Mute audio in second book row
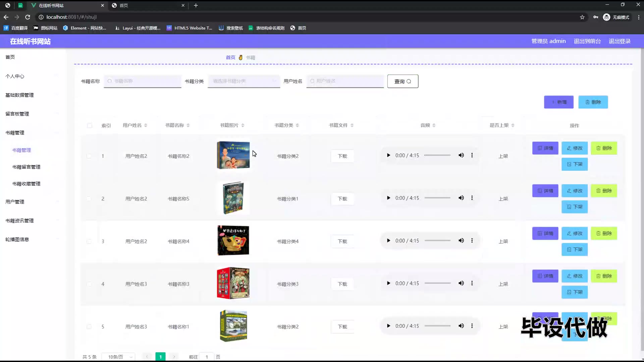 (x=461, y=198)
